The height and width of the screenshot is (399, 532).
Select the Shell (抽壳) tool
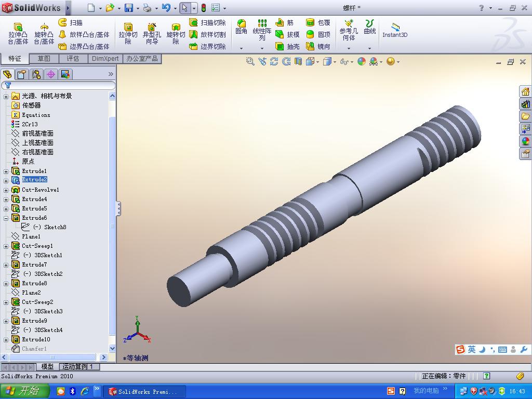[x=287, y=46]
